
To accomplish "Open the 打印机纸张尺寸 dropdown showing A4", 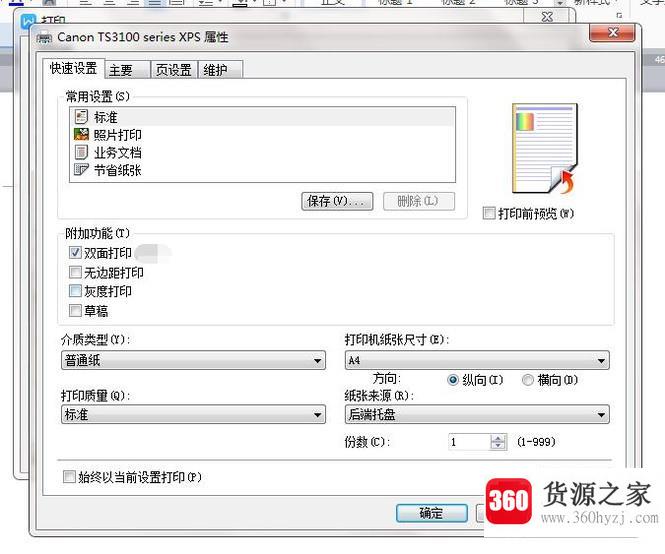I will click(477, 360).
